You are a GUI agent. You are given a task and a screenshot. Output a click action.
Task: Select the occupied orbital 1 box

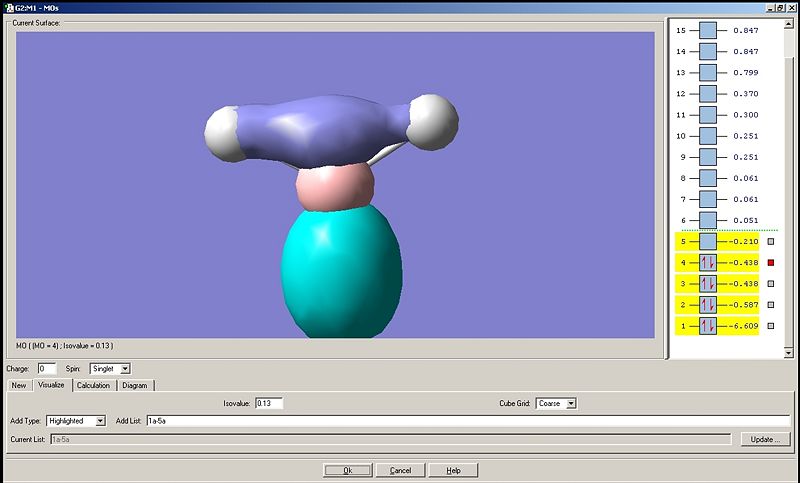(x=708, y=326)
